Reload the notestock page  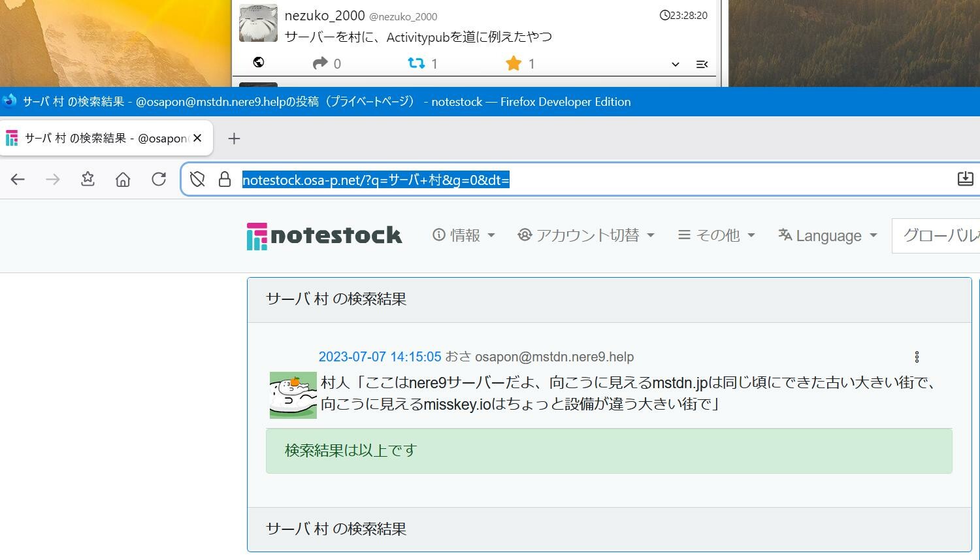(158, 179)
